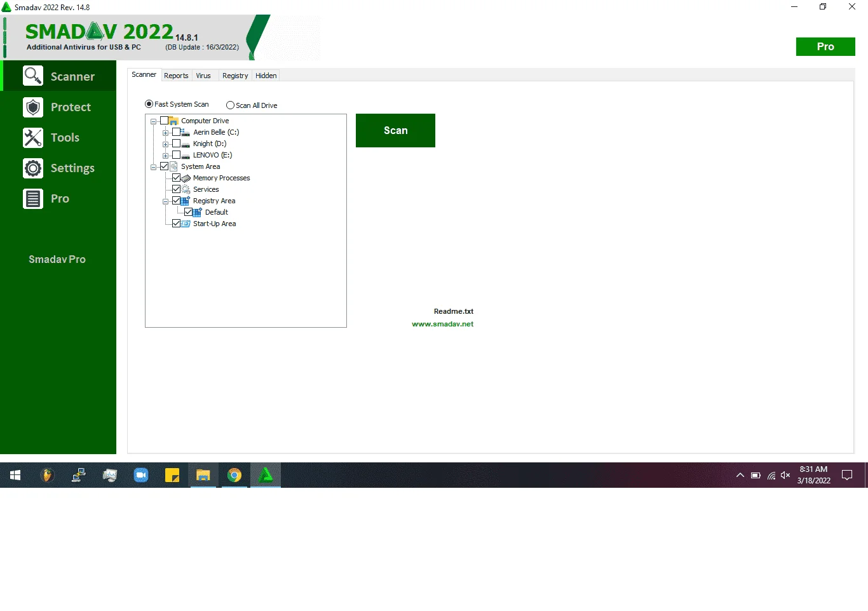Open Zoom from the taskbar
Viewport: 868px width, 611px height.
pos(141,475)
